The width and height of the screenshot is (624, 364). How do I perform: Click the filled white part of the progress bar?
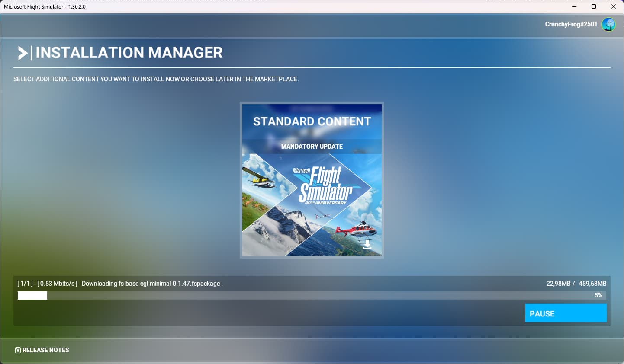(32, 296)
